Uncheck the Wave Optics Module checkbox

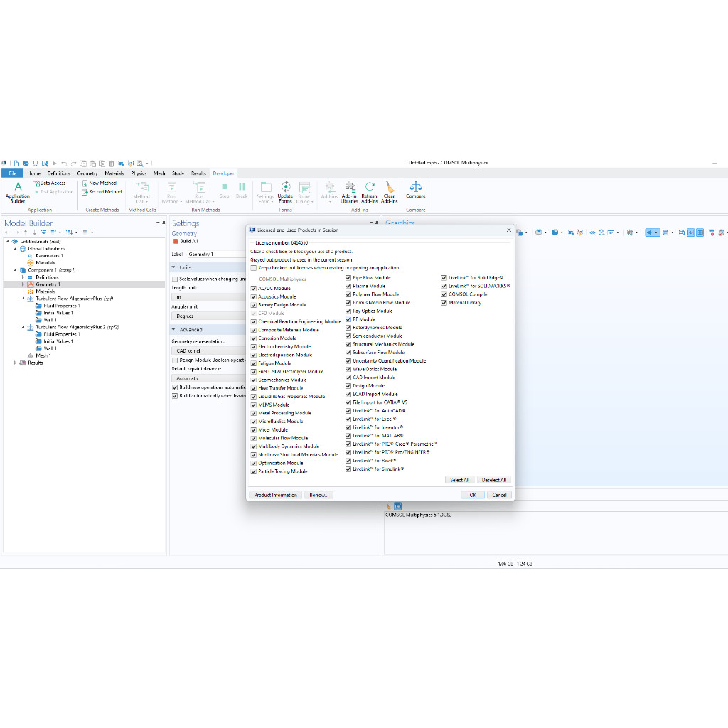coord(348,369)
